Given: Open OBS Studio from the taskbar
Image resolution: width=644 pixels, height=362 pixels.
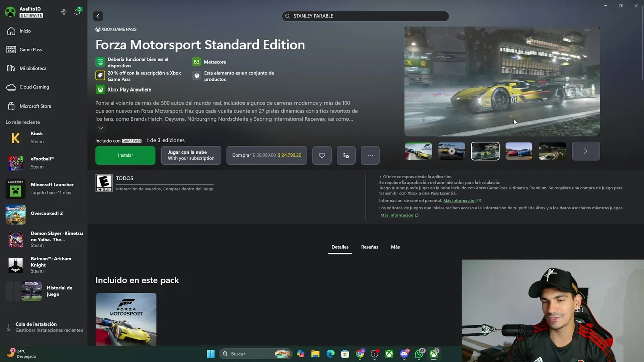Looking at the screenshot, I should (x=375, y=354).
